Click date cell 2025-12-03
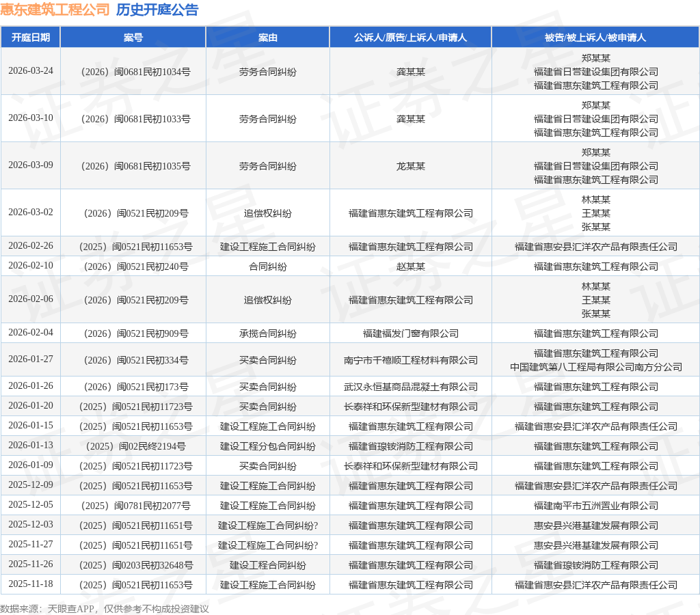700x615 pixels. click(x=31, y=524)
